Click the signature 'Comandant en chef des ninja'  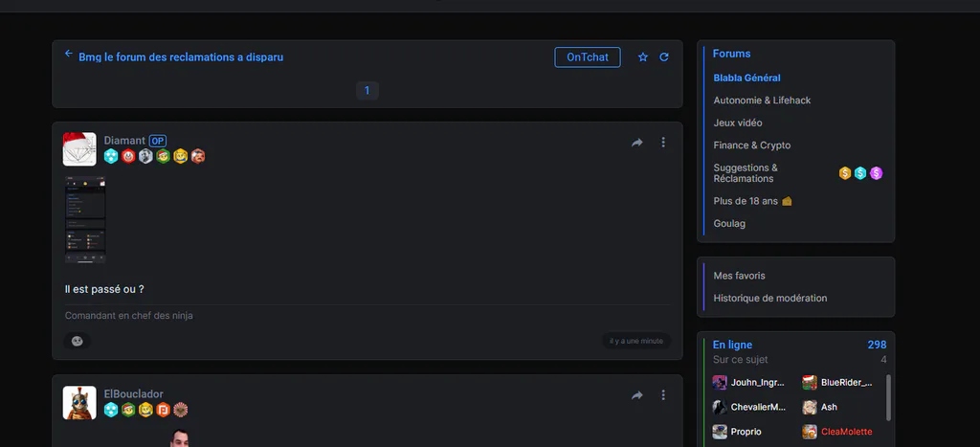129,316
